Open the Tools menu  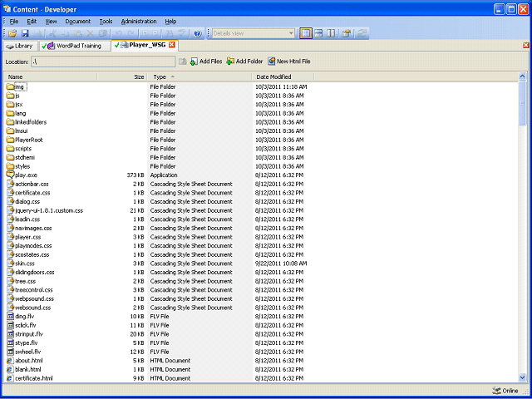tap(106, 22)
